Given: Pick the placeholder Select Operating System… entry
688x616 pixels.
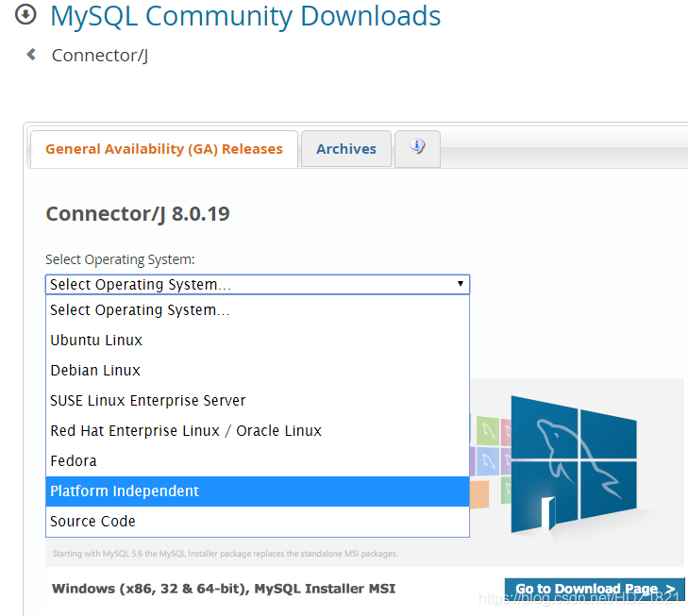Looking at the screenshot, I should click(x=140, y=309).
